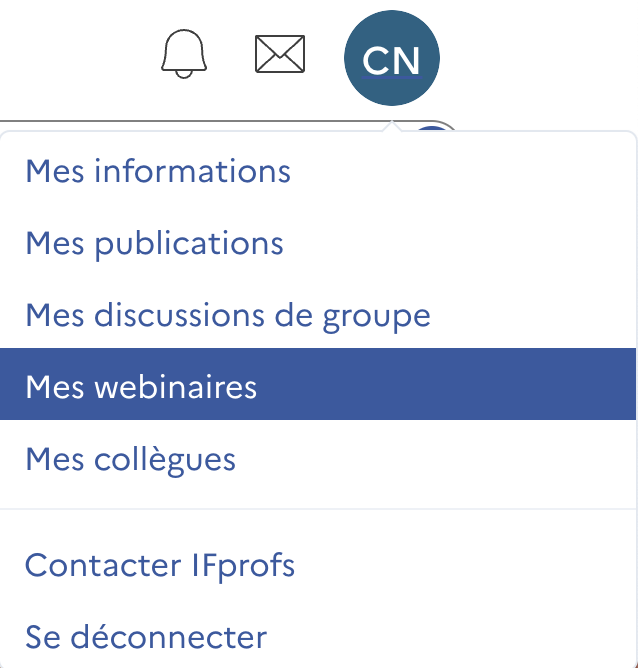View my webinars list

[141, 387]
